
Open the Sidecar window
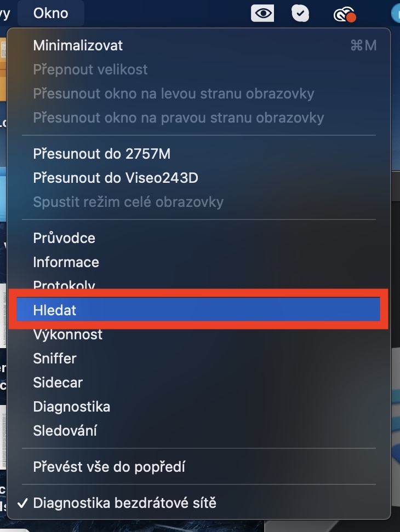[x=58, y=383]
